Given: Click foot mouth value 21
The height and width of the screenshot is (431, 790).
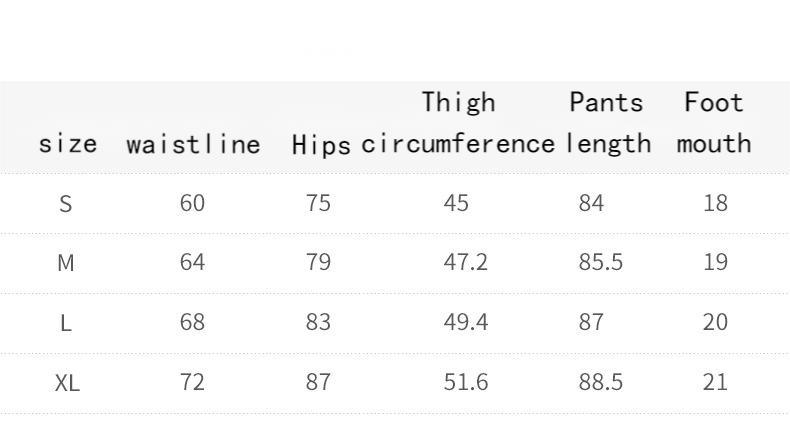Looking at the screenshot, I should click(715, 381).
